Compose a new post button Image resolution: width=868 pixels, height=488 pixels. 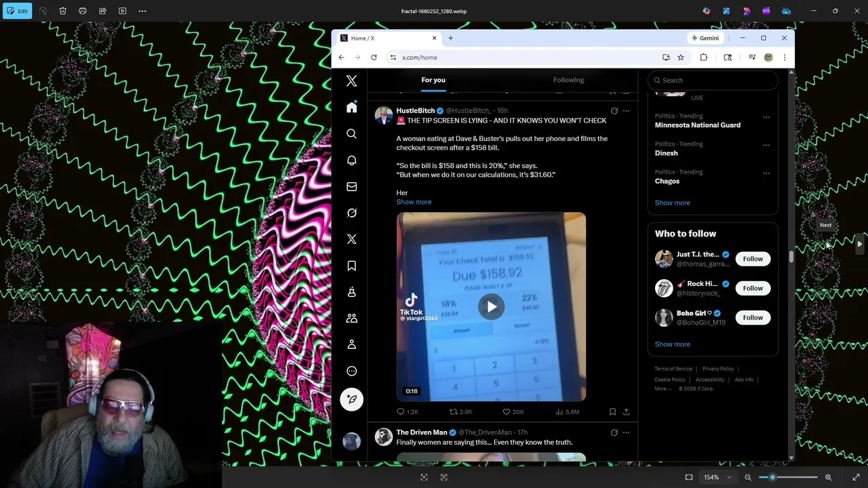coord(351,399)
